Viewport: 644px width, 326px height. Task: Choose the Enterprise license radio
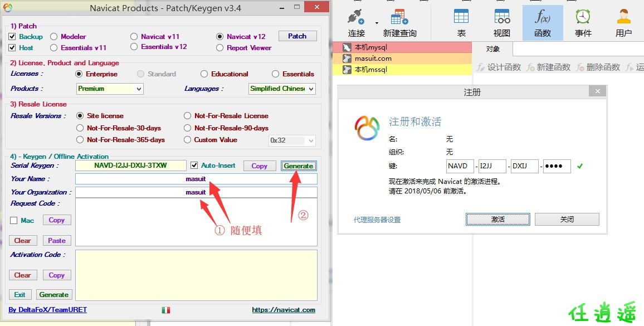(x=79, y=74)
